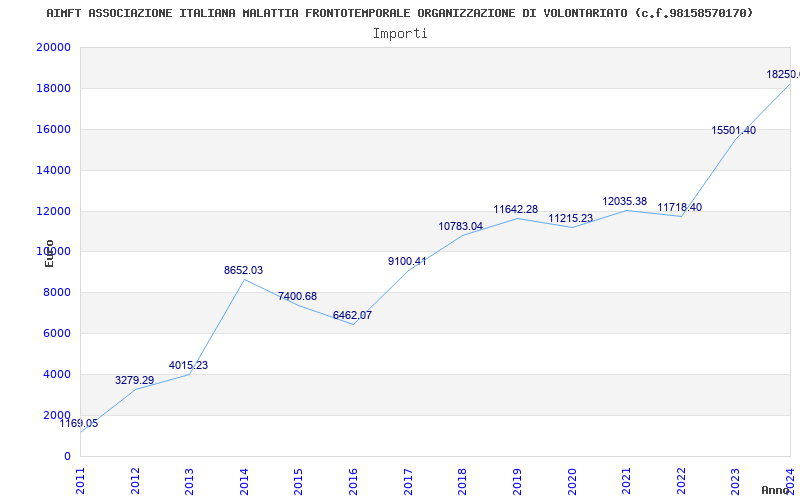The width and height of the screenshot is (800, 500).
Task: Click the y-axis value 16000
Action: coord(53,129)
